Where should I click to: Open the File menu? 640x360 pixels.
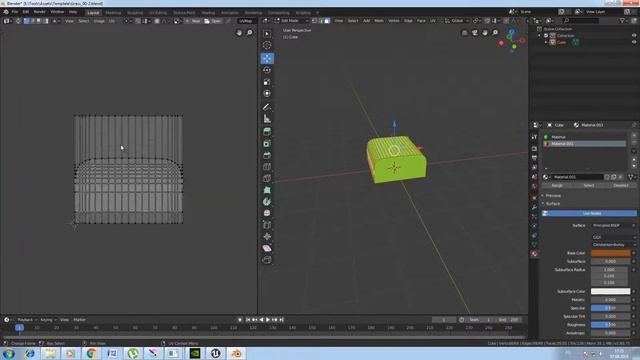15,12
